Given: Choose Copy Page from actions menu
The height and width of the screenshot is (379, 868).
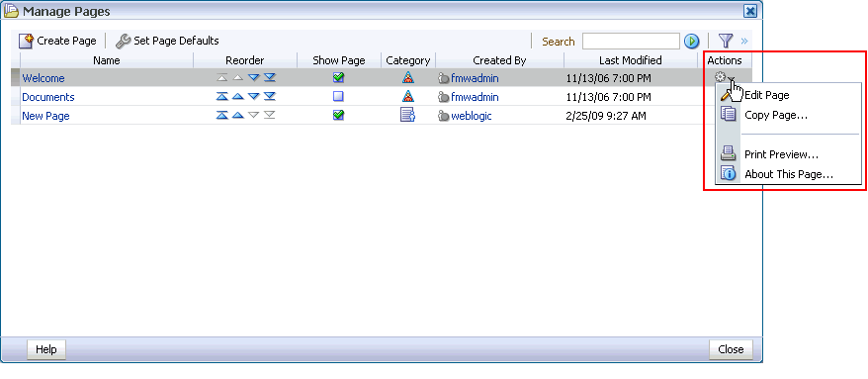Looking at the screenshot, I should pos(776,115).
